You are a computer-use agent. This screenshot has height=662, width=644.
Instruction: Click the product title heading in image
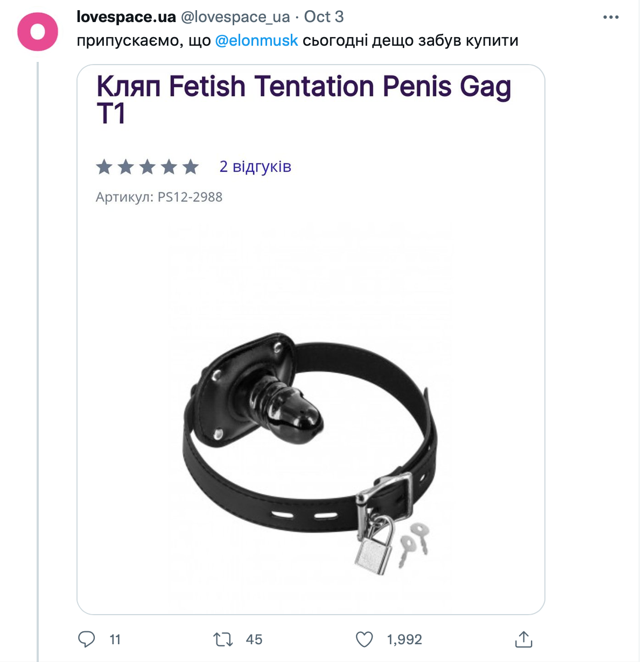304,100
